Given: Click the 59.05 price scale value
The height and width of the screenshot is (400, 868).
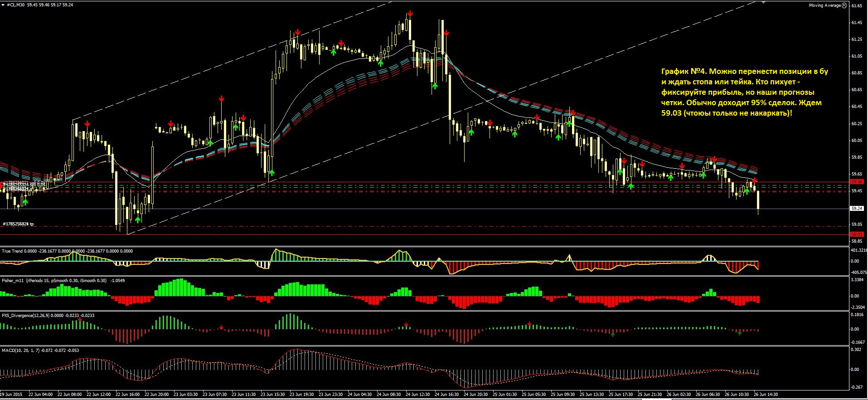Looking at the screenshot, I should [x=857, y=224].
